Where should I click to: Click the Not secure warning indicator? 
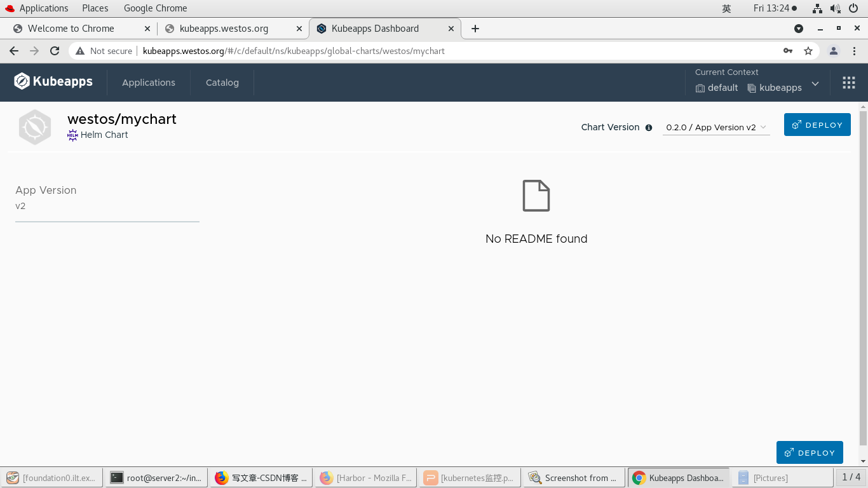tap(104, 51)
